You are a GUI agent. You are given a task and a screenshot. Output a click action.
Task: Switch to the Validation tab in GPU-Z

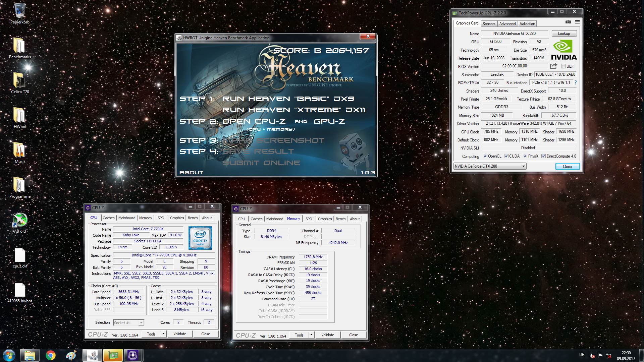[527, 24]
